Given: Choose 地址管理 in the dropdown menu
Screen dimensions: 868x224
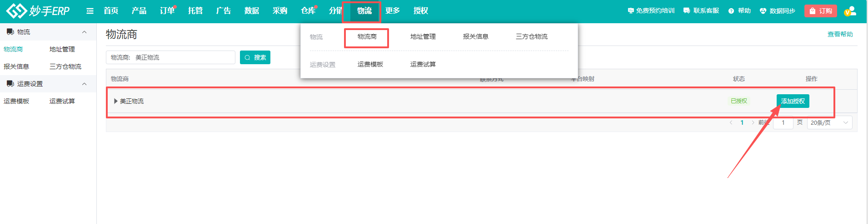Looking at the screenshot, I should 423,36.
